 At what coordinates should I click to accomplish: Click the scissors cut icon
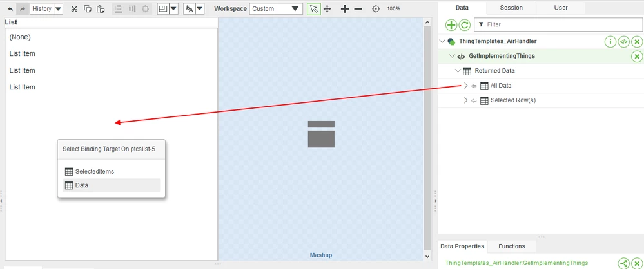[74, 8]
